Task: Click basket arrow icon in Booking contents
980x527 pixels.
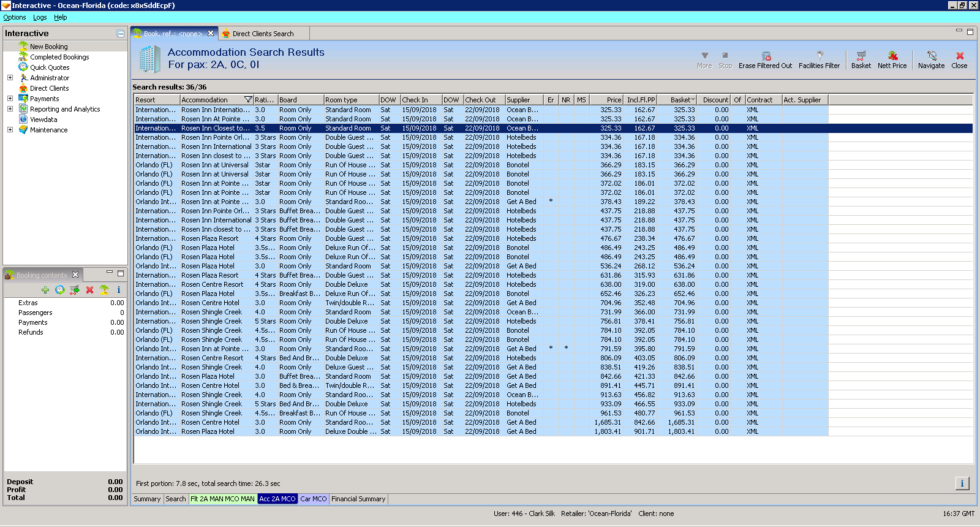Action: click(x=75, y=290)
